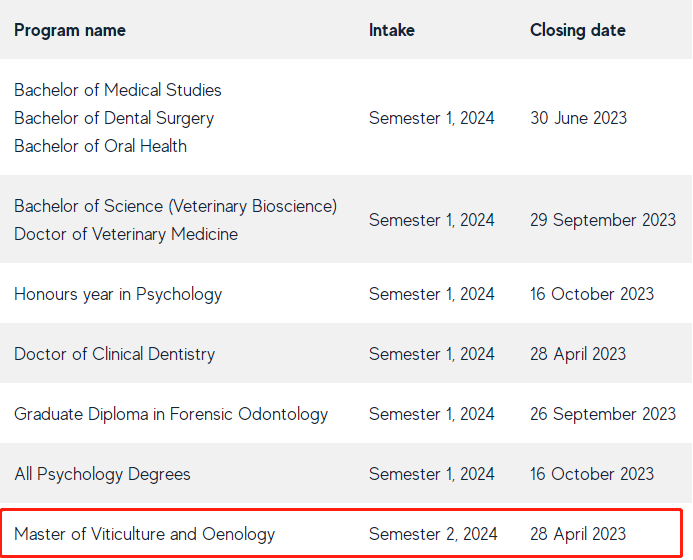
Task: Click Master of Viticulture and Oenology
Action: click(144, 534)
